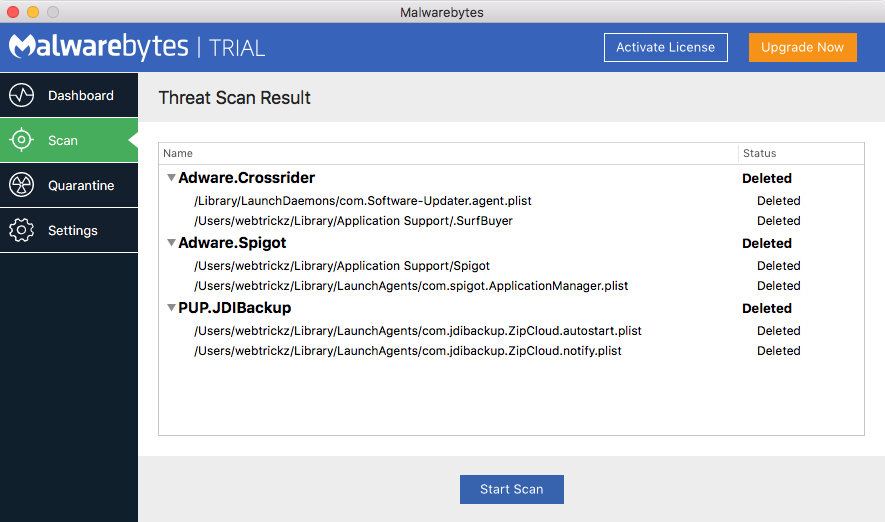Click the orange Upgrade Now button

802,47
